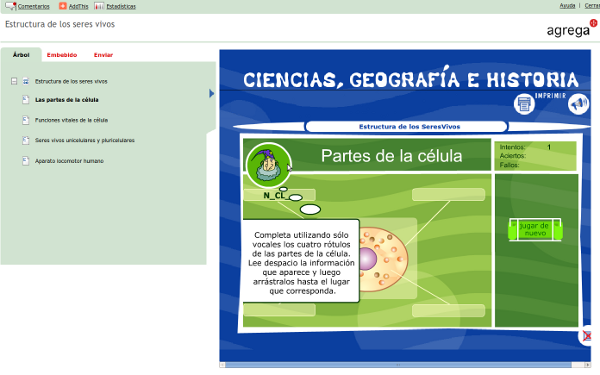Click the AddThis orange plus icon

[63, 6]
